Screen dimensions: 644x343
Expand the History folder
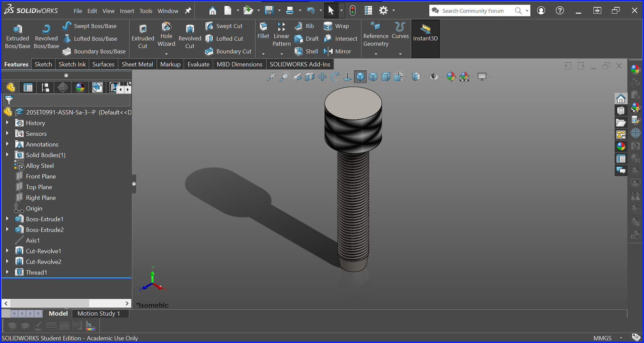(x=7, y=123)
